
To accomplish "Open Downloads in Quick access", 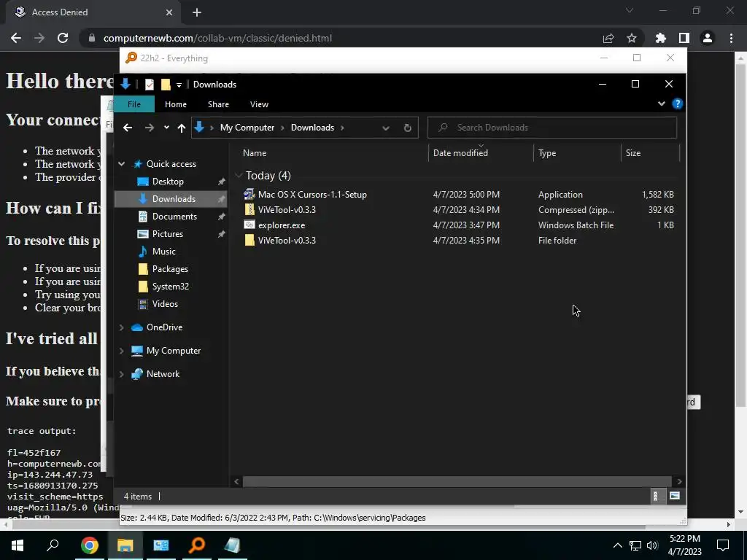I will point(174,199).
